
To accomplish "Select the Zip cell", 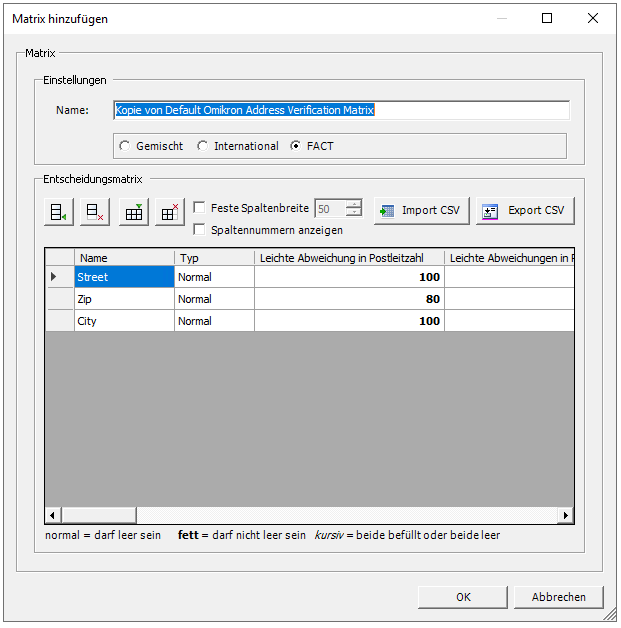I will coord(125,299).
